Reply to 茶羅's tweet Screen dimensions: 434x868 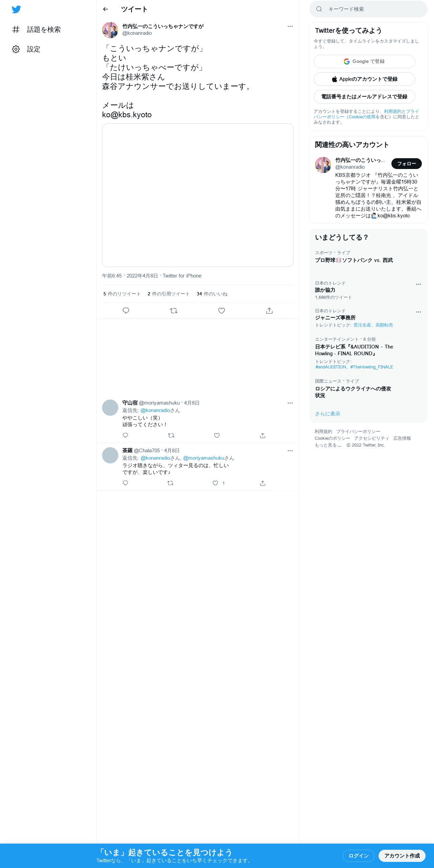click(x=125, y=483)
